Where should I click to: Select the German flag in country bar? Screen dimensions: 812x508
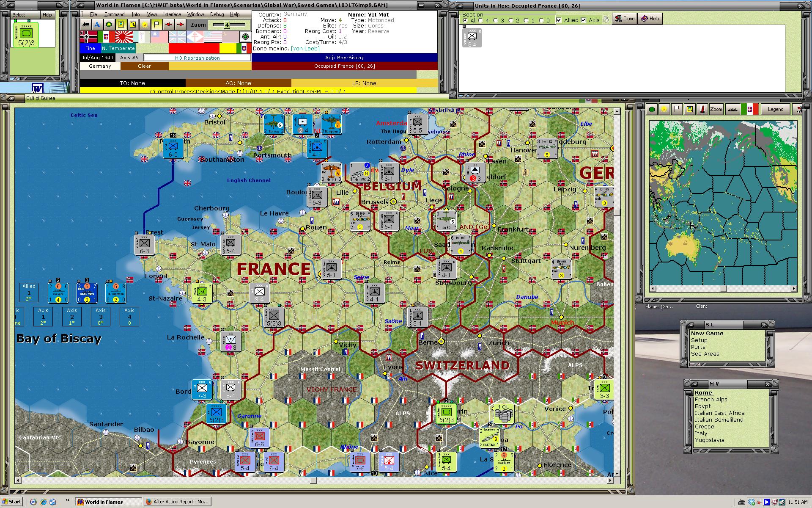pyautogui.click(x=88, y=37)
